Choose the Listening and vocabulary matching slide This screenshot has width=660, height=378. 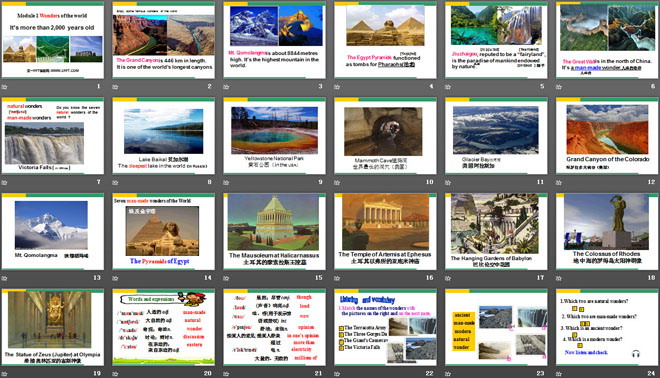385,327
